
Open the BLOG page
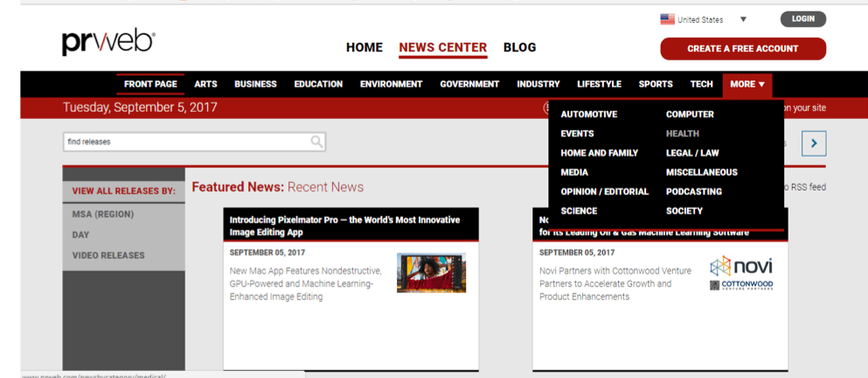520,47
